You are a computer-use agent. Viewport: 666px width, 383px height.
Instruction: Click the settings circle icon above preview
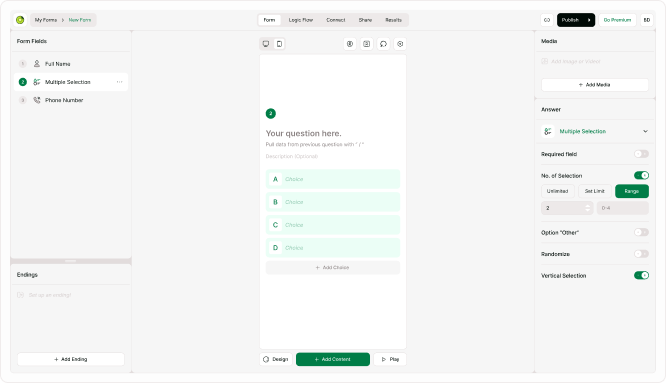coord(400,44)
